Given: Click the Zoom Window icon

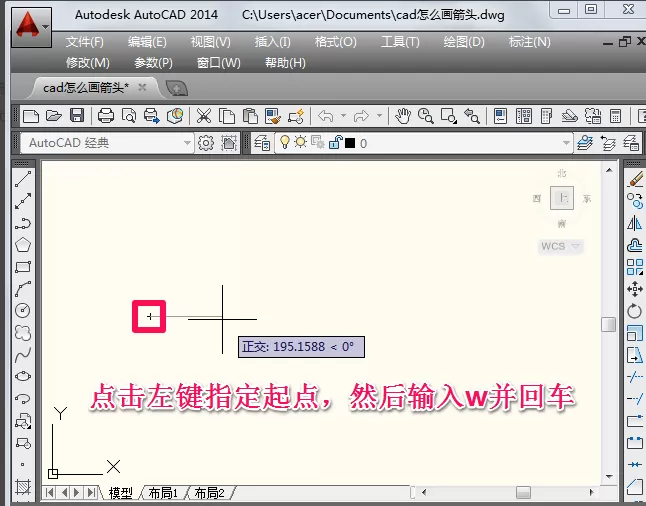Looking at the screenshot, I should 448,116.
